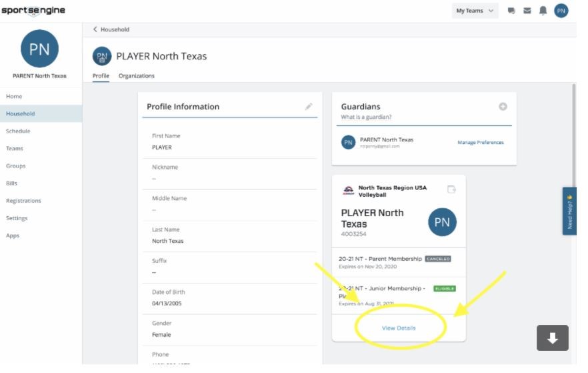
Task: Open the chat messages icon in header
Action: (x=511, y=11)
